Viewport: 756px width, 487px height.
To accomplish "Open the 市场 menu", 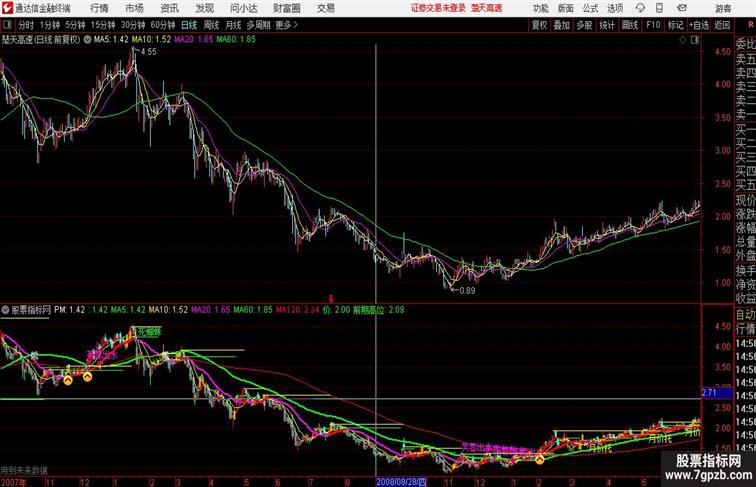I will [135, 8].
